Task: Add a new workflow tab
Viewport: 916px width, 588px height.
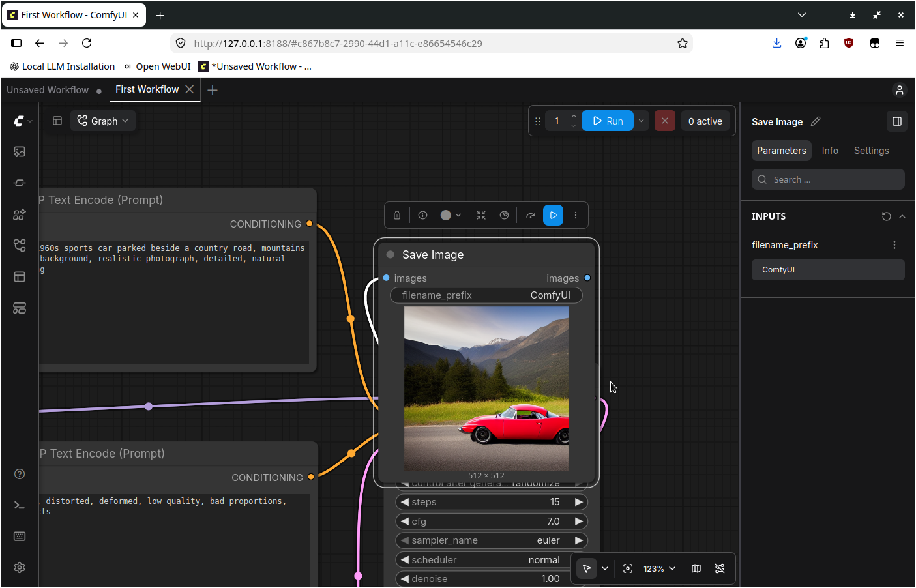Action: pos(213,90)
